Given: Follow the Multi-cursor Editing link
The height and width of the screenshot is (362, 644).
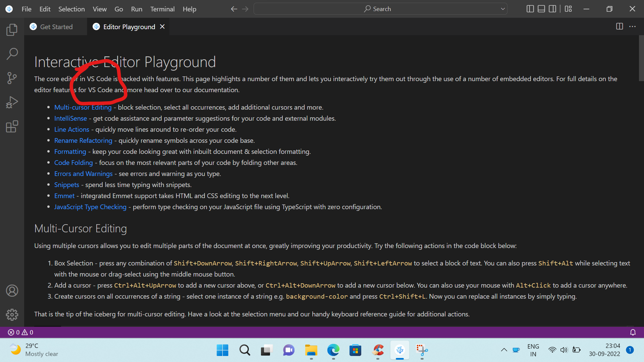Looking at the screenshot, I should pos(83,107).
